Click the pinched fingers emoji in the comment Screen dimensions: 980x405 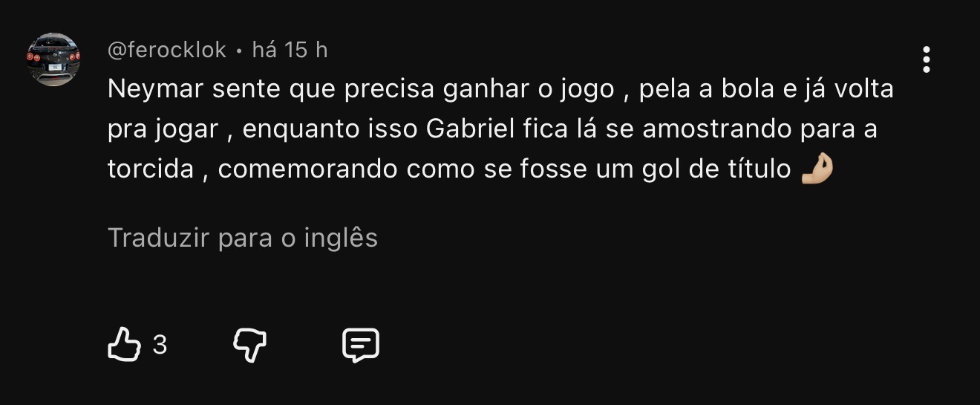817,169
